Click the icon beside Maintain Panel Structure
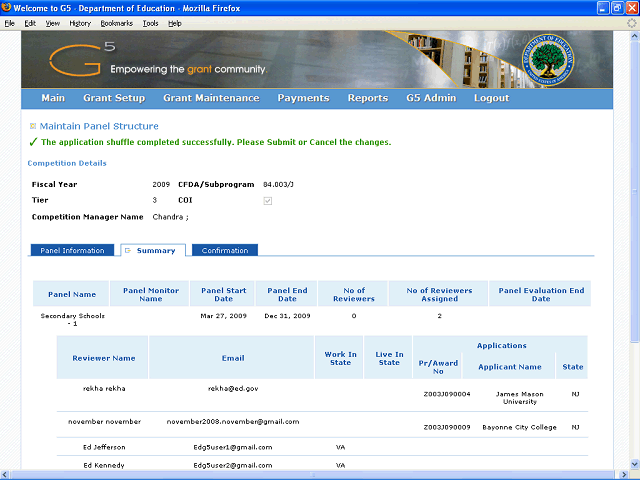Viewport: 640px width, 480px height. pos(33,126)
